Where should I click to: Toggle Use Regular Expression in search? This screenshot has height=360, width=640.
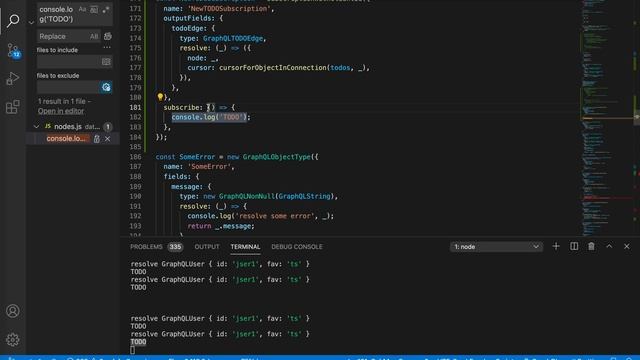[x=106, y=9]
